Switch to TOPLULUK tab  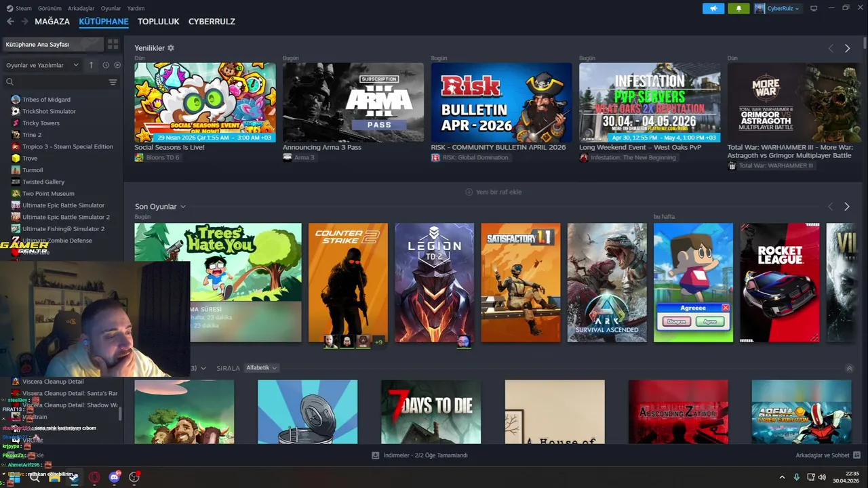click(159, 22)
